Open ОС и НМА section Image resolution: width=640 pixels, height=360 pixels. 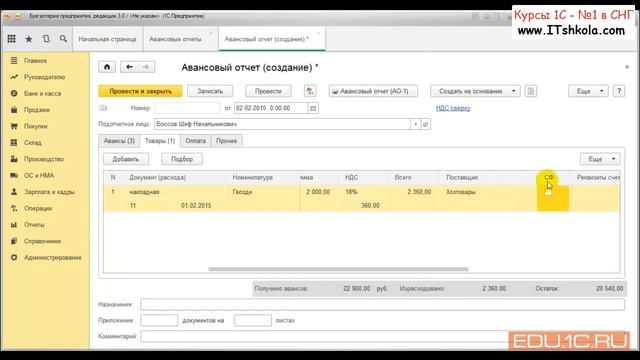tap(39, 175)
